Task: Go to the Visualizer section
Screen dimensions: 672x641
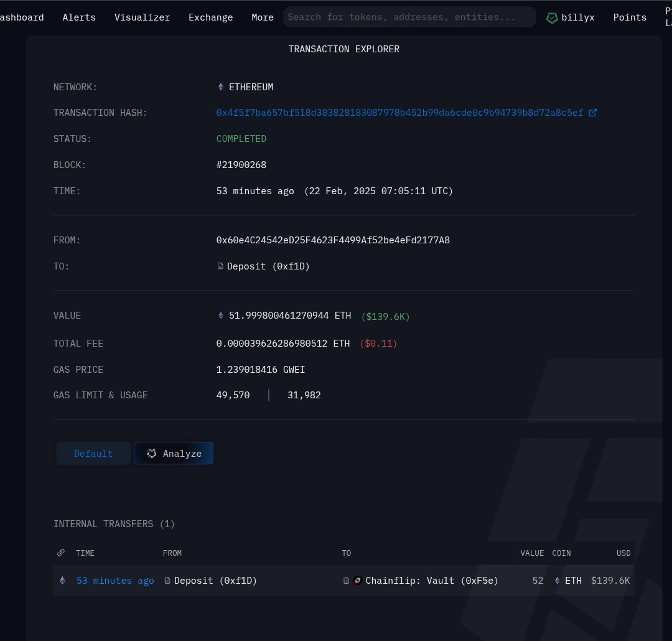Action: 142,17
